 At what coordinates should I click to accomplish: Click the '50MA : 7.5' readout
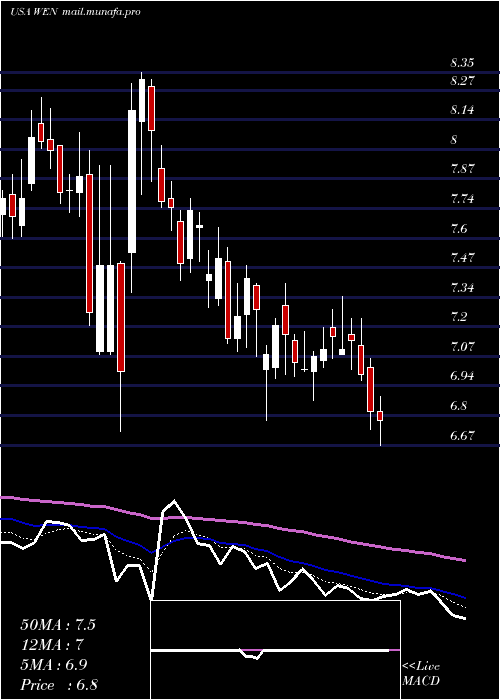point(58,625)
